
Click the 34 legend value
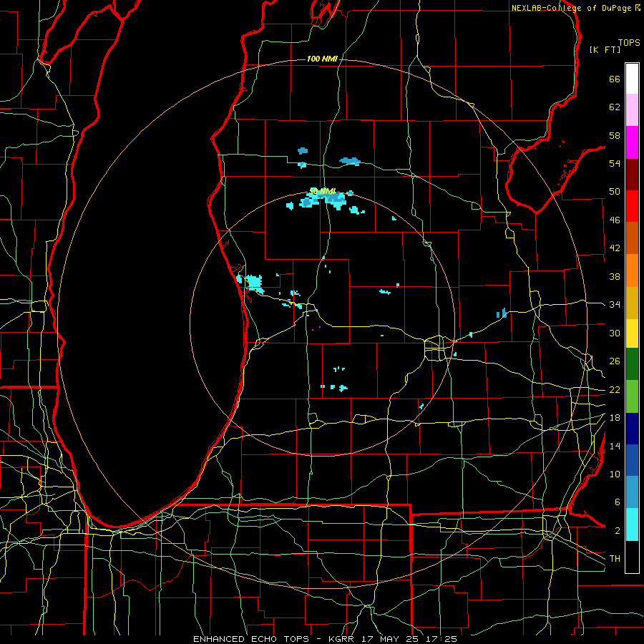tap(615, 305)
